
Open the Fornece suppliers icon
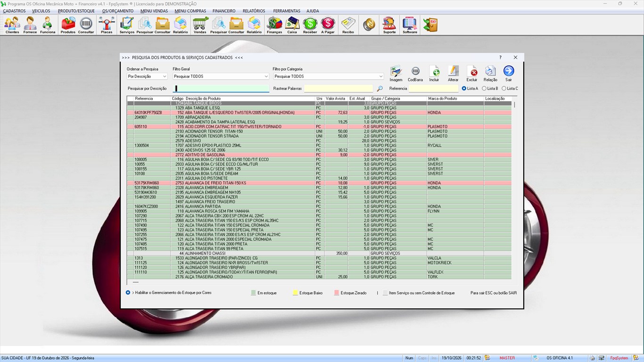(30, 25)
